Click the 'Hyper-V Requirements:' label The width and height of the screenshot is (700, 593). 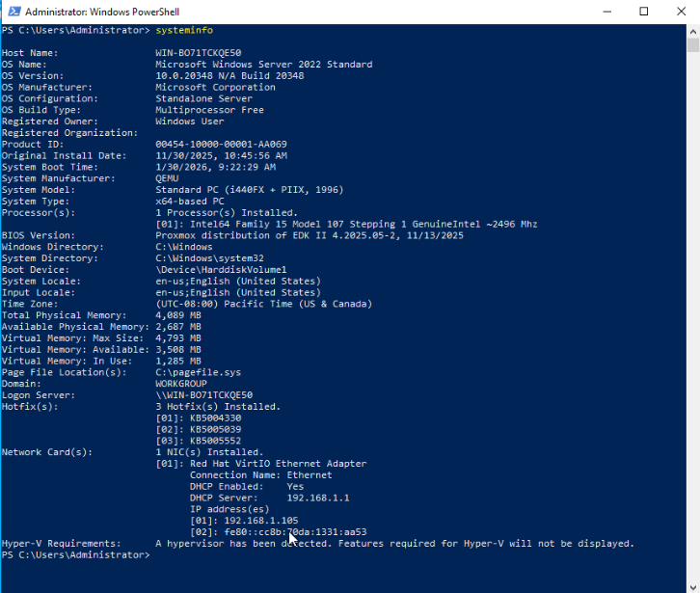pos(61,544)
